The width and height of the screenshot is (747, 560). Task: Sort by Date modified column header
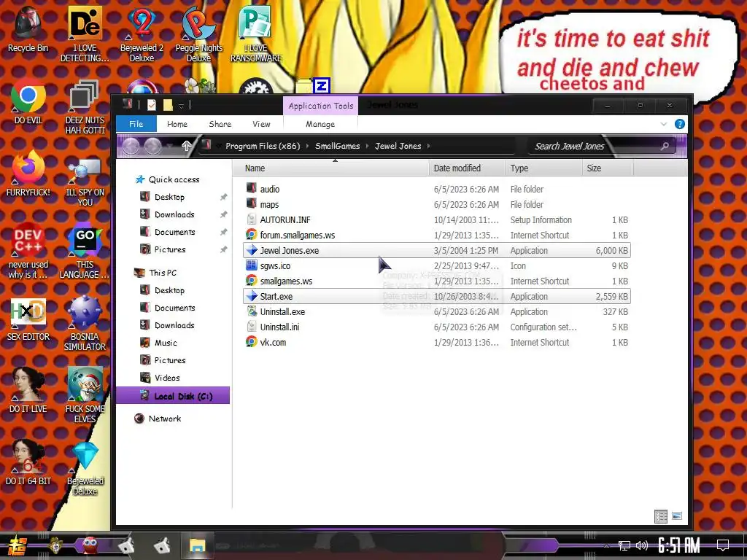pyautogui.click(x=468, y=168)
